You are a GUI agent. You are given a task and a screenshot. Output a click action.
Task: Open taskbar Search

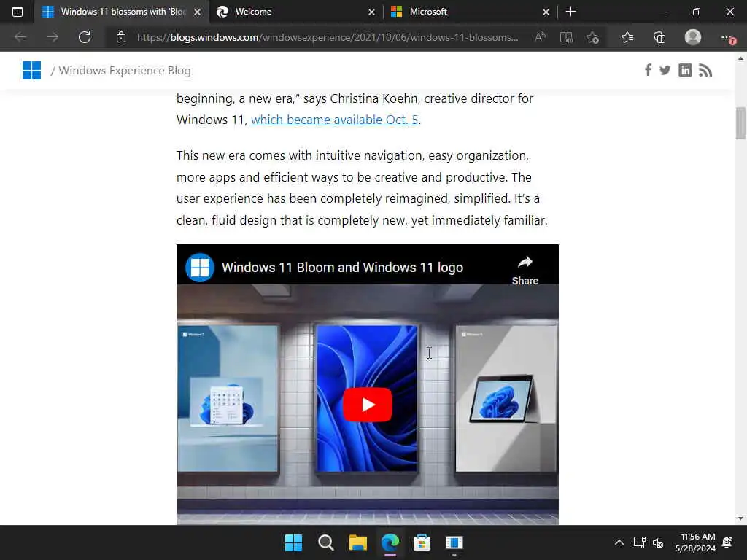326,542
